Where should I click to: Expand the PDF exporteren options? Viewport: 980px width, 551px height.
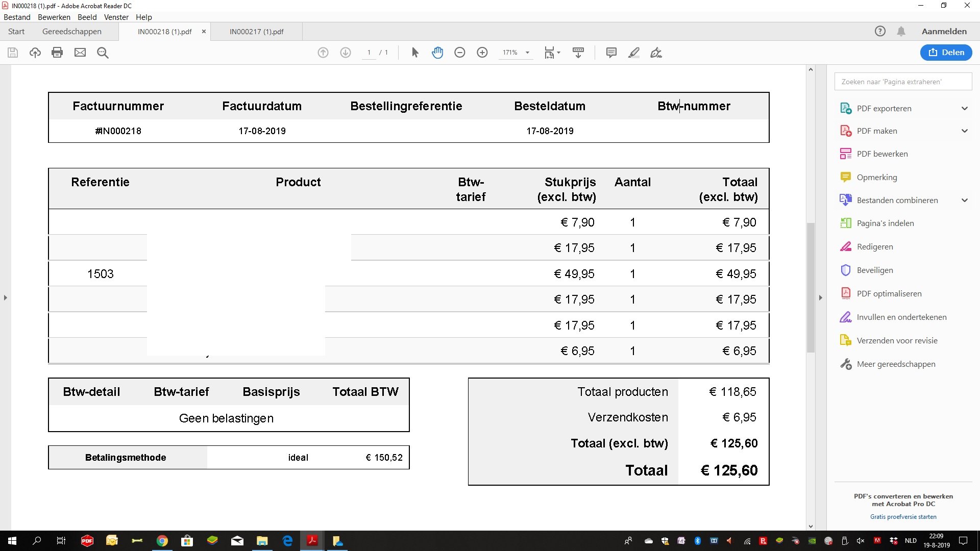coord(964,108)
